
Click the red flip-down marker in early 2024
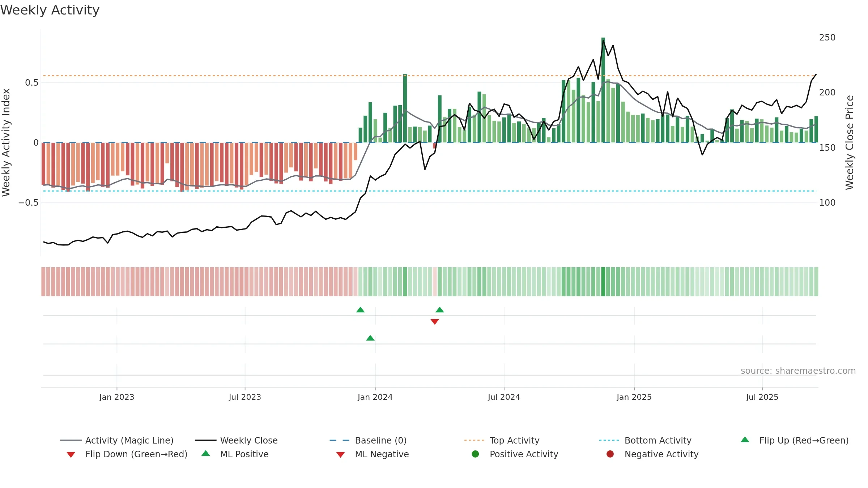click(435, 322)
